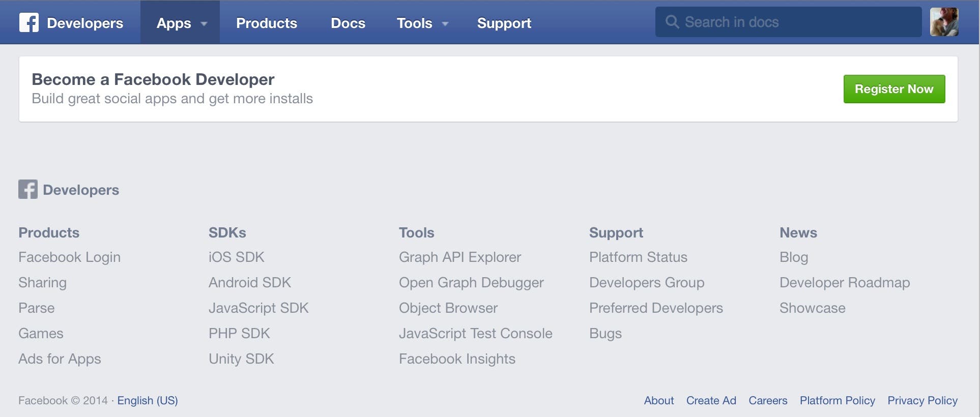Expand the Tools dropdown arrow
Viewport: 980px width, 417px height.
[445, 24]
